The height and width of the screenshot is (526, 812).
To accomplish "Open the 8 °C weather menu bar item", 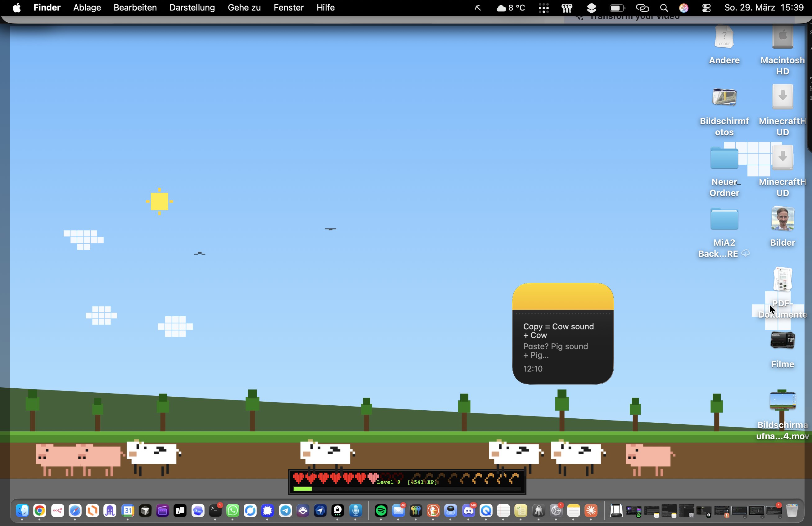I will pos(511,8).
